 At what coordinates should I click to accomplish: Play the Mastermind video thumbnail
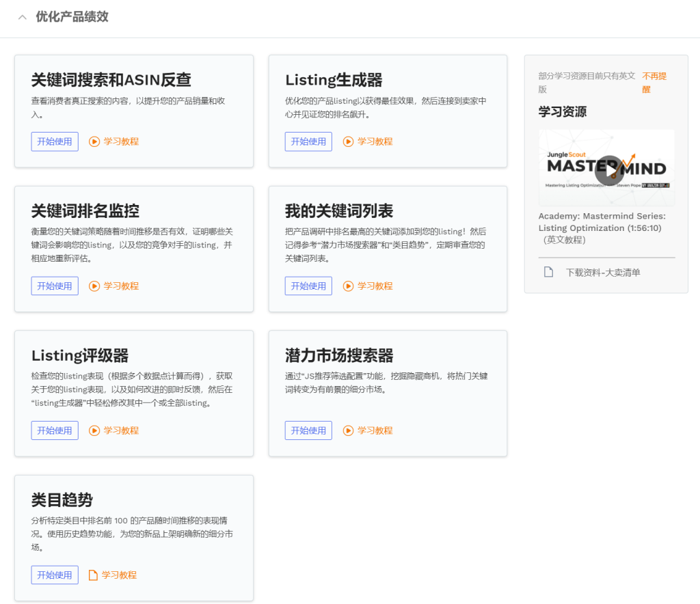click(x=608, y=169)
